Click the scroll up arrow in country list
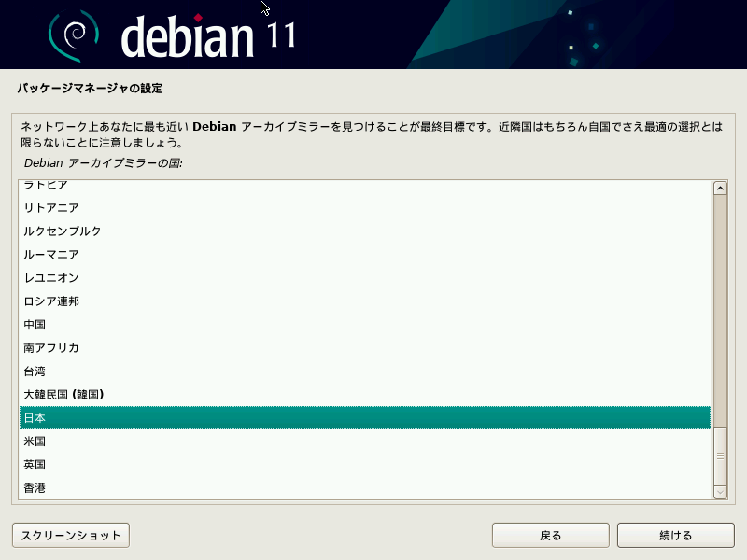The width and height of the screenshot is (747, 560). (720, 189)
